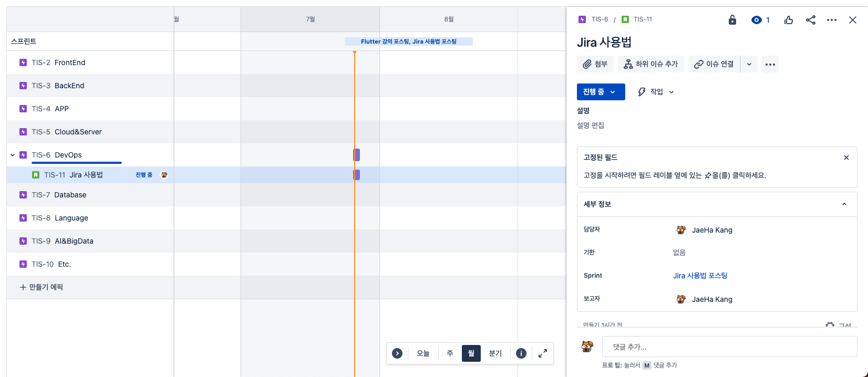Image resolution: width=868 pixels, height=377 pixels.
Task: Click the TIS-11 story icon in breadcrumb
Action: [x=625, y=19]
